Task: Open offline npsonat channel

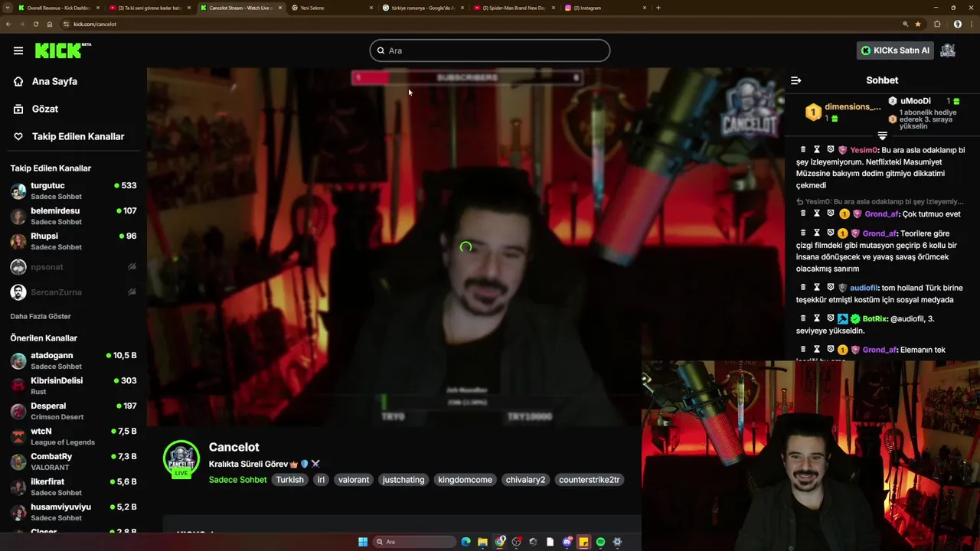Action: (x=73, y=267)
